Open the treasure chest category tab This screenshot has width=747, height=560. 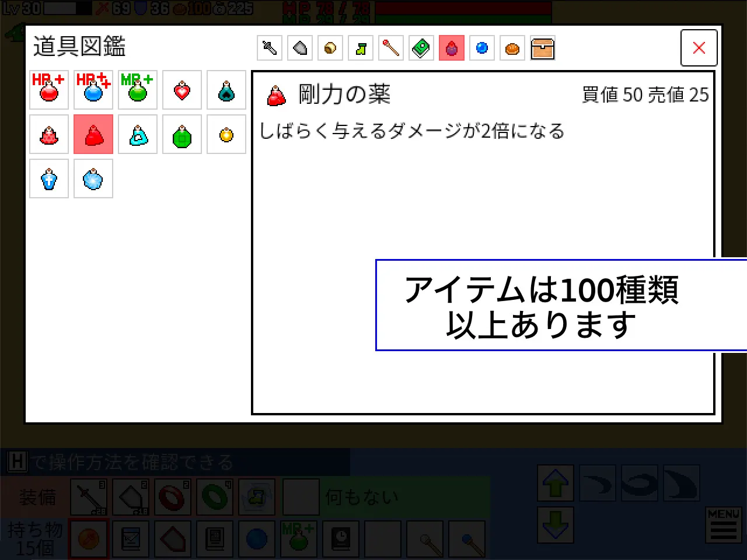click(543, 48)
